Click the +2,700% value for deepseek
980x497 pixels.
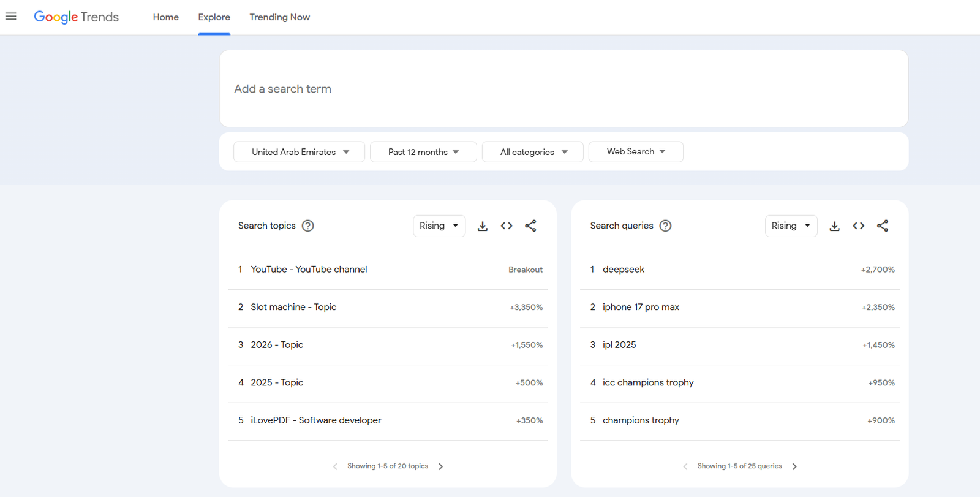pos(878,270)
